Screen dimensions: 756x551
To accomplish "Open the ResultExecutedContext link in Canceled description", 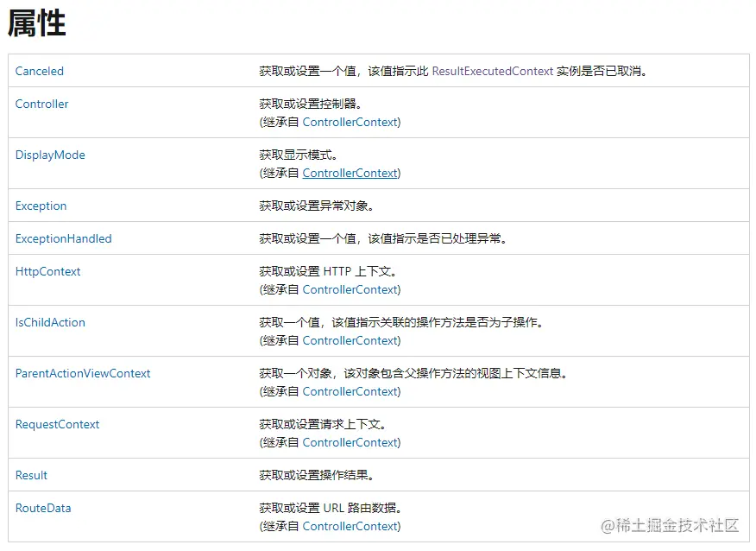I will 494,71.
